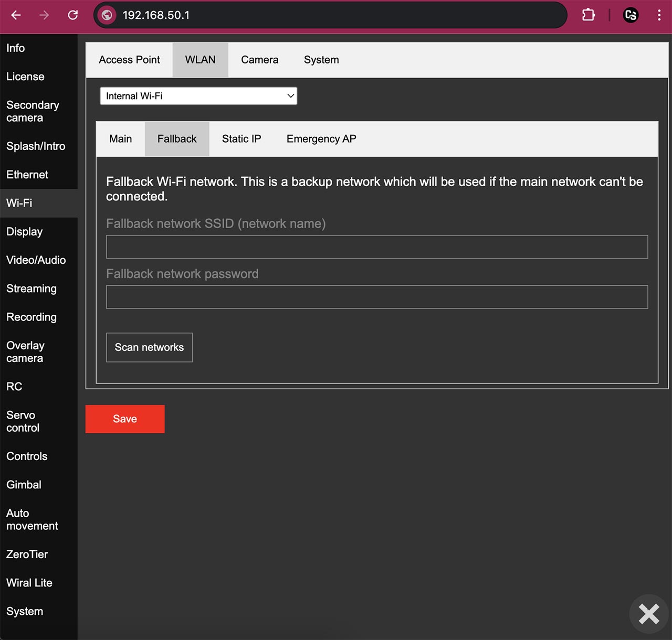
Task: Focus the Fallback network password field
Action: (377, 297)
